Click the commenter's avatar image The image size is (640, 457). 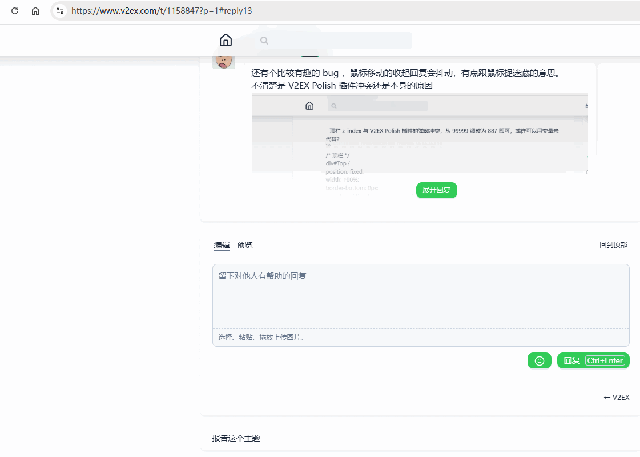(225, 61)
